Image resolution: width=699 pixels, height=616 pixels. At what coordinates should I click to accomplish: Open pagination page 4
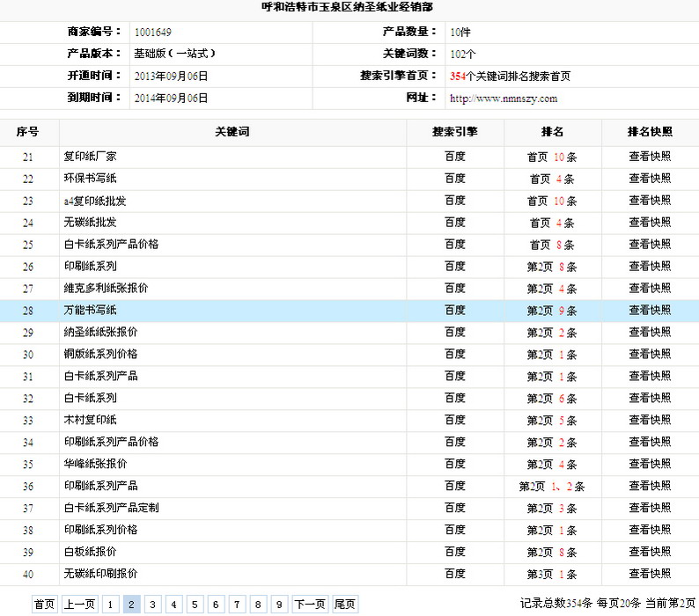(173, 604)
